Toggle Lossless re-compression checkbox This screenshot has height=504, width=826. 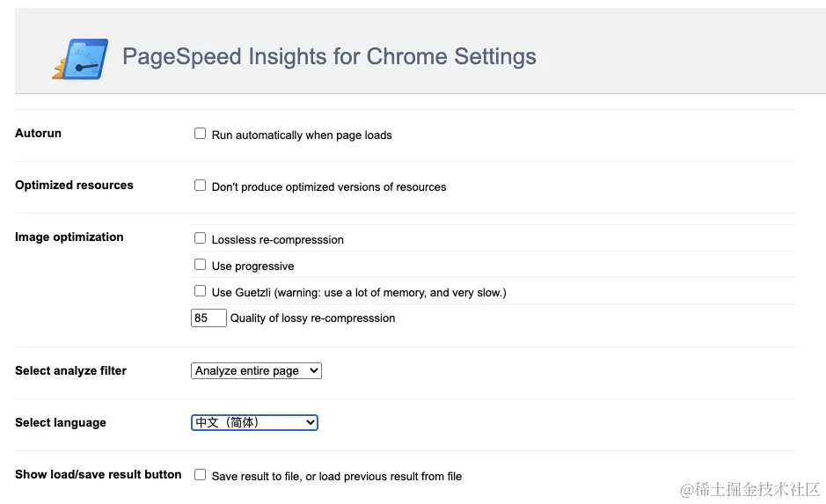pyautogui.click(x=201, y=238)
